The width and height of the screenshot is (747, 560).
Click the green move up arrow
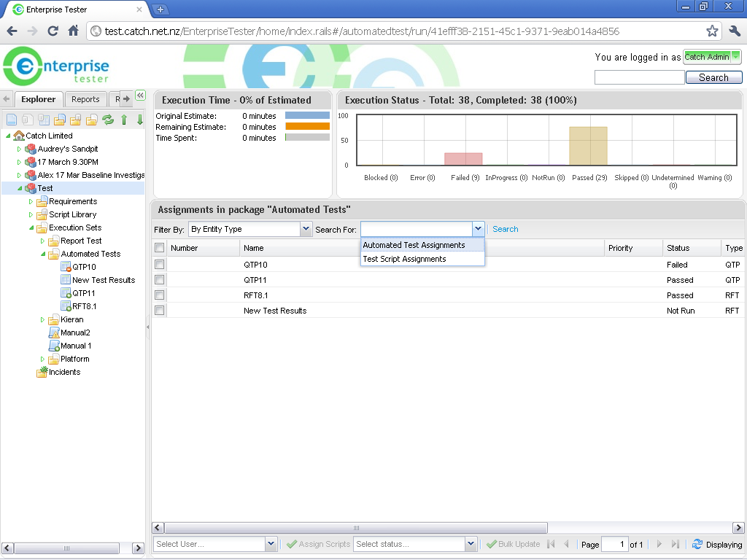coord(124,120)
